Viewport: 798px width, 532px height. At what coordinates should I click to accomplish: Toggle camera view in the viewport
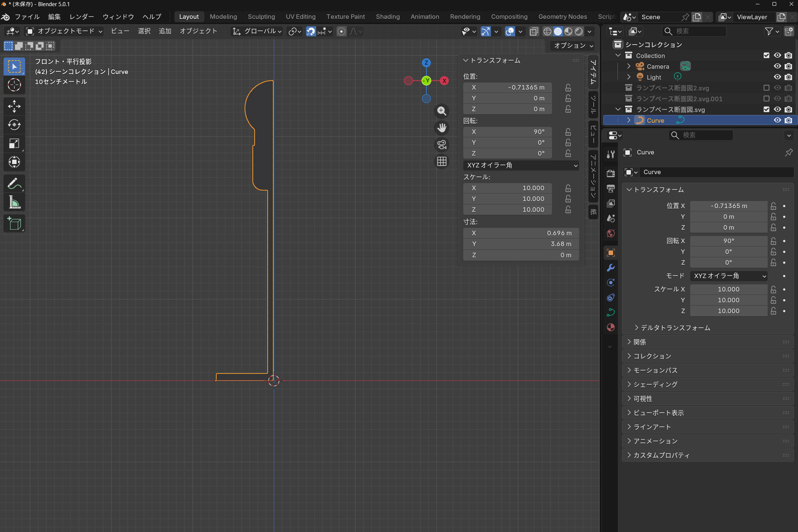click(441, 145)
